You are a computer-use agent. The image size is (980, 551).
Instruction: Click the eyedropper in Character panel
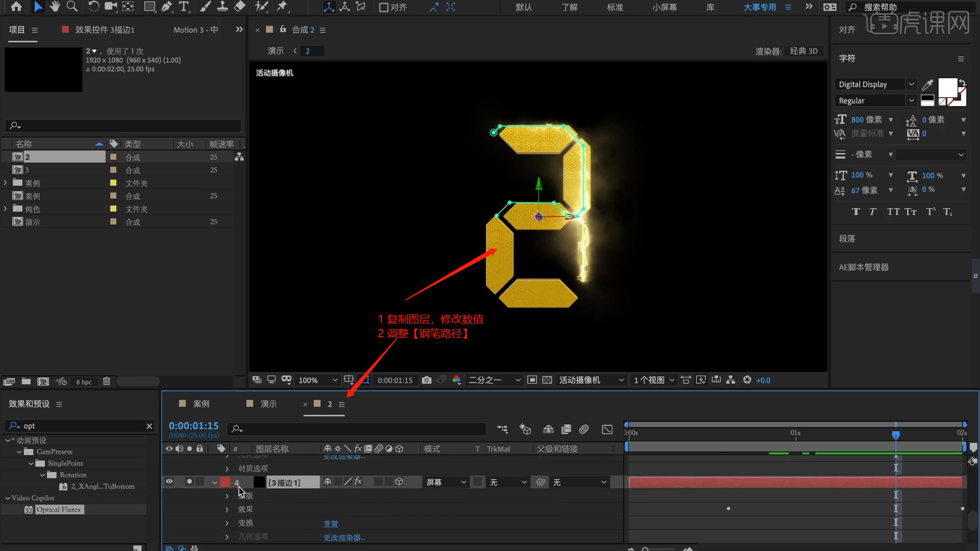[x=927, y=85]
